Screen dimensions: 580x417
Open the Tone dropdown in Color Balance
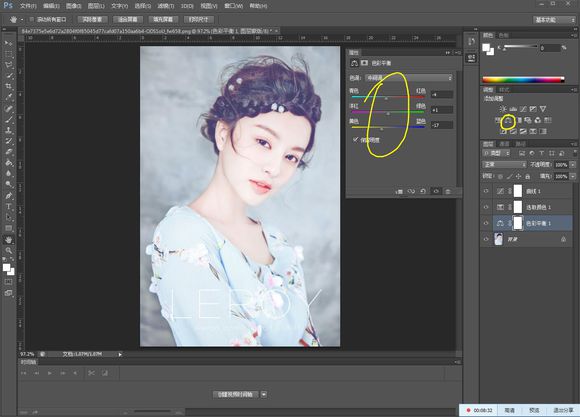409,78
